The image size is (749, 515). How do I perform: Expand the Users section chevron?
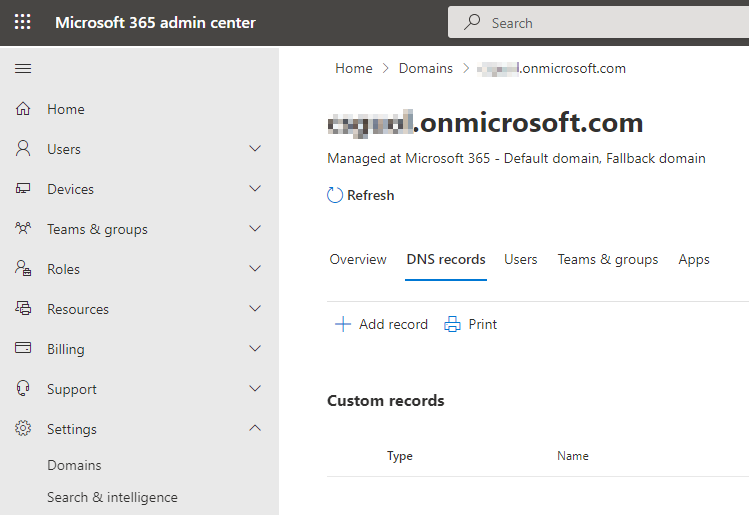(x=256, y=149)
